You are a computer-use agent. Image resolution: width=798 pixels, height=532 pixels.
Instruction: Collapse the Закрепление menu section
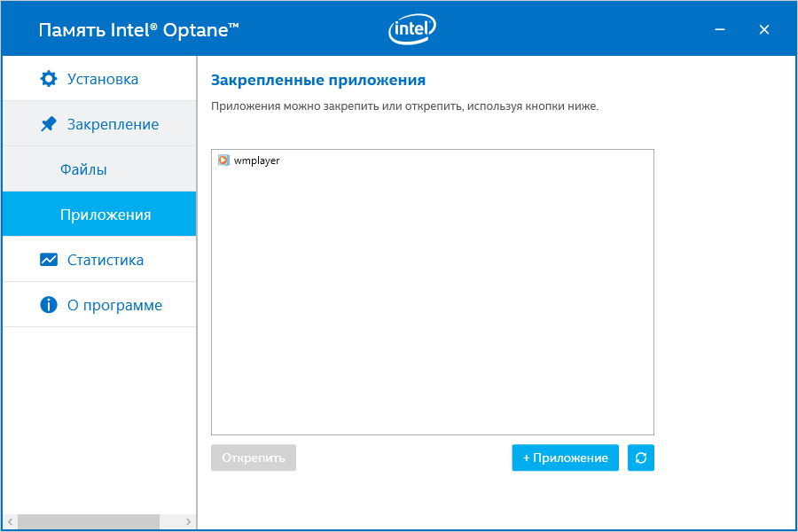(113, 124)
